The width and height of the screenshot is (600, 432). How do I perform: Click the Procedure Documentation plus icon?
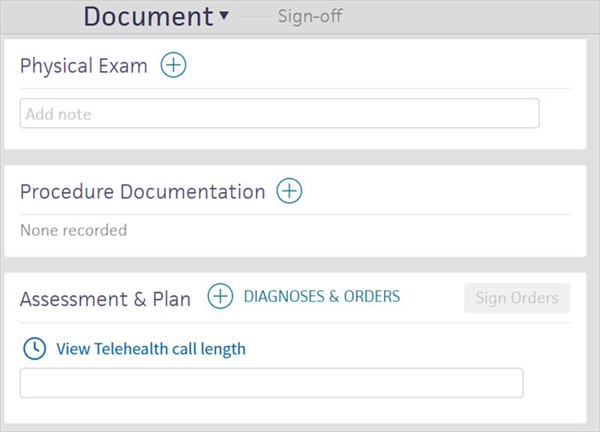[x=289, y=191]
